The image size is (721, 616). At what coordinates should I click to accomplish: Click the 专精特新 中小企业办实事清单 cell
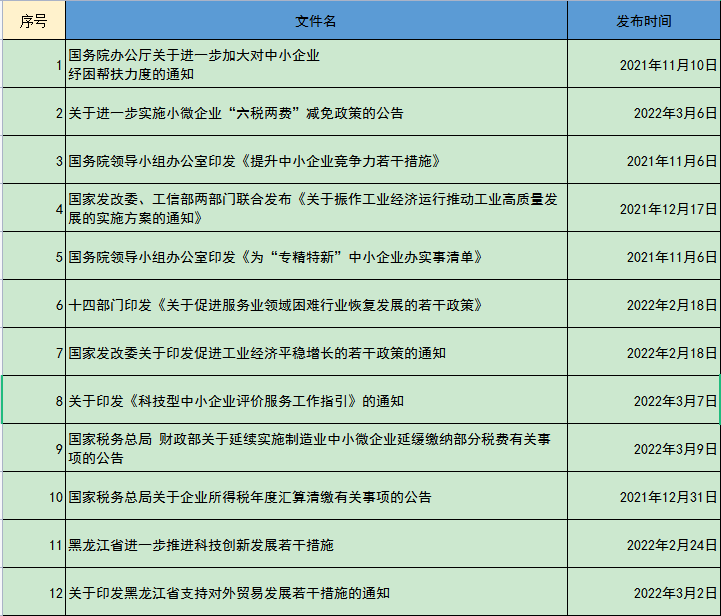pos(316,257)
